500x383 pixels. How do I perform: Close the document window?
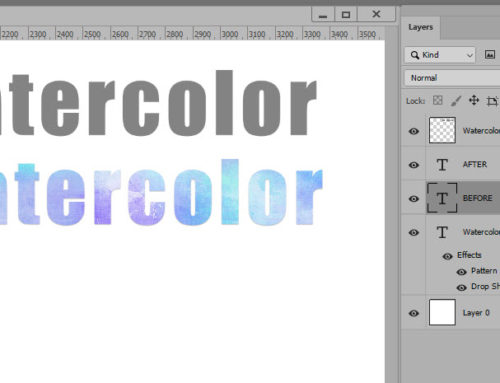point(376,14)
